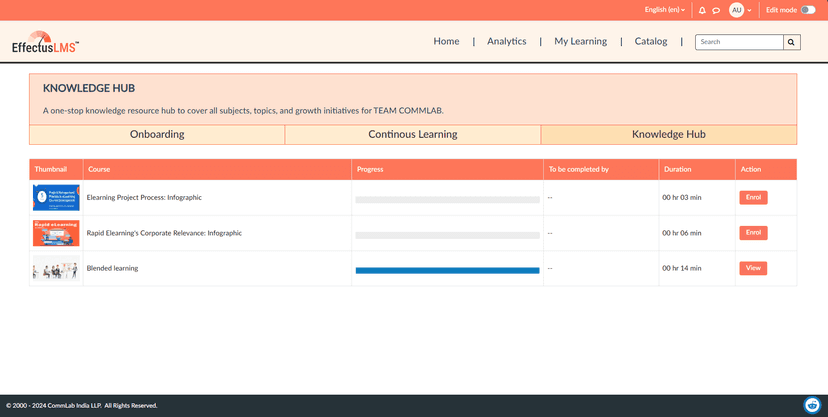Image resolution: width=828 pixels, height=417 pixels.
Task: Click the Blended learning thumbnail image
Action: [56, 269]
